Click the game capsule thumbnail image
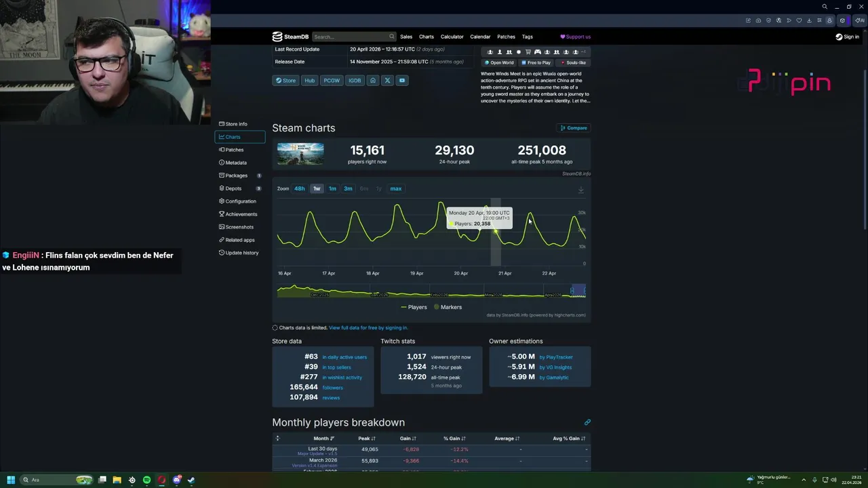The height and width of the screenshot is (488, 868). pyautogui.click(x=300, y=154)
